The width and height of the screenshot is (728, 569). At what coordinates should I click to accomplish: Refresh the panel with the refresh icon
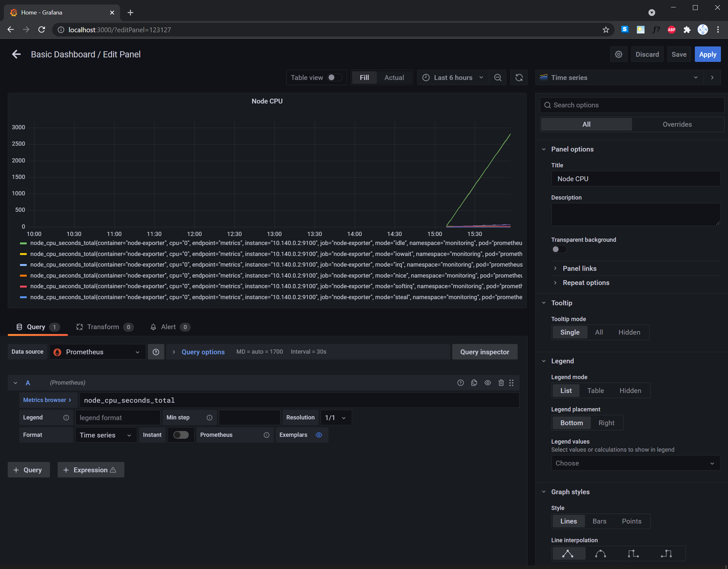tap(519, 77)
